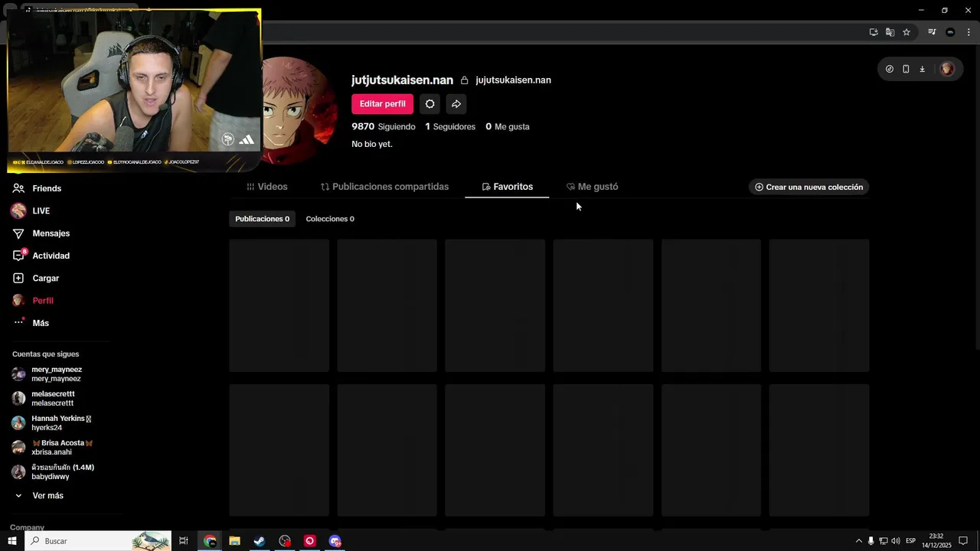This screenshot has height=551, width=980.
Task: Click the Company footer heading
Action: 27,527
